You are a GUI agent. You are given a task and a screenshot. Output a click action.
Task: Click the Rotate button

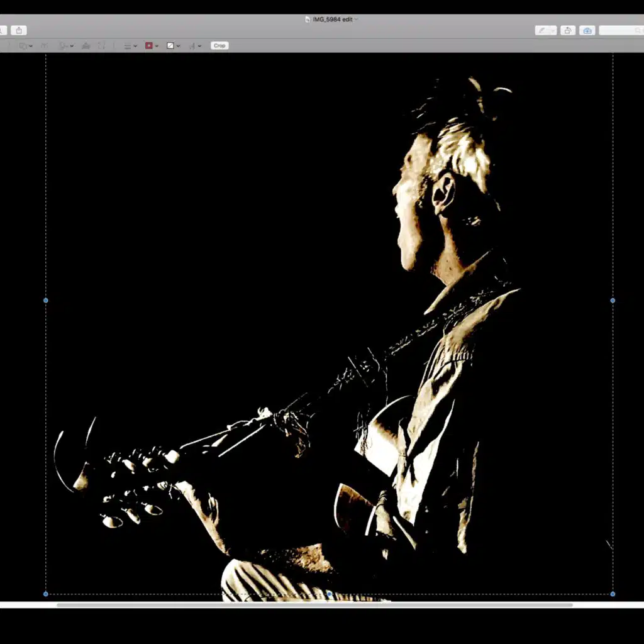pos(568,30)
